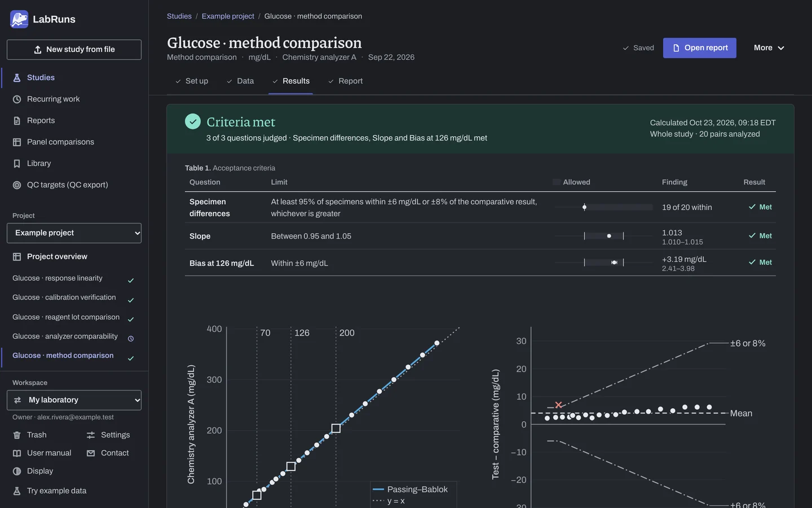Image resolution: width=812 pixels, height=508 pixels.
Task: Open Recurring work section
Action: (x=53, y=99)
